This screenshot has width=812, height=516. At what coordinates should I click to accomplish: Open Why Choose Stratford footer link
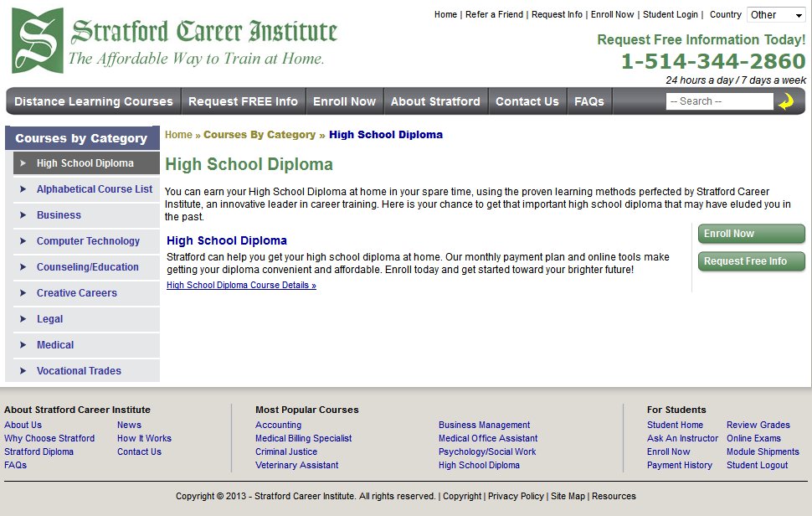pos(49,438)
